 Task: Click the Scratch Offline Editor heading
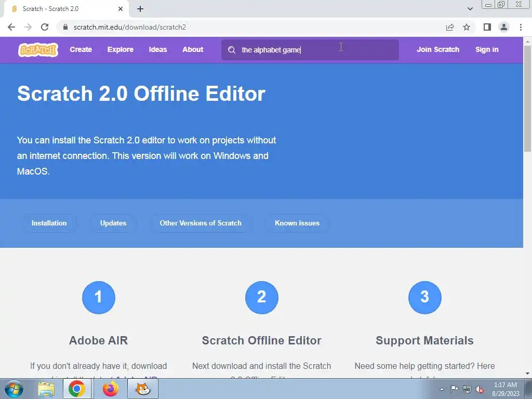pyautogui.click(x=262, y=340)
